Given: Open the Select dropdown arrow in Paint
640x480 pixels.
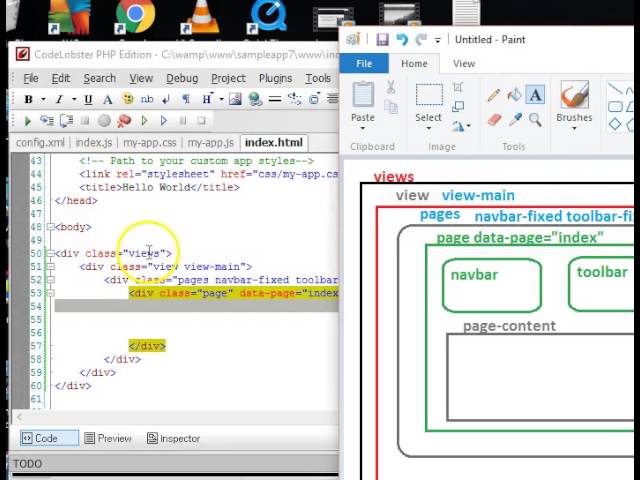Looking at the screenshot, I should [x=429, y=129].
